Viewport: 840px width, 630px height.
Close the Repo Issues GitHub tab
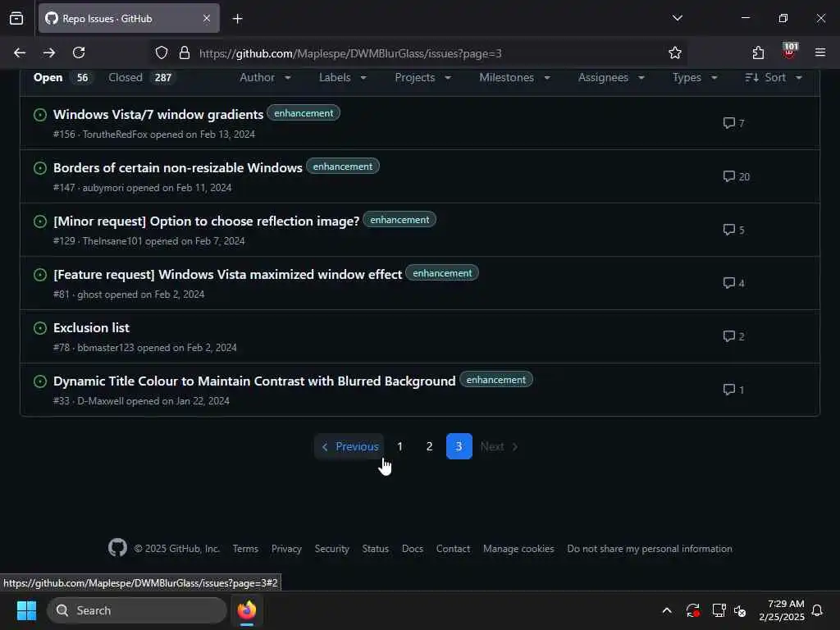pos(207,19)
